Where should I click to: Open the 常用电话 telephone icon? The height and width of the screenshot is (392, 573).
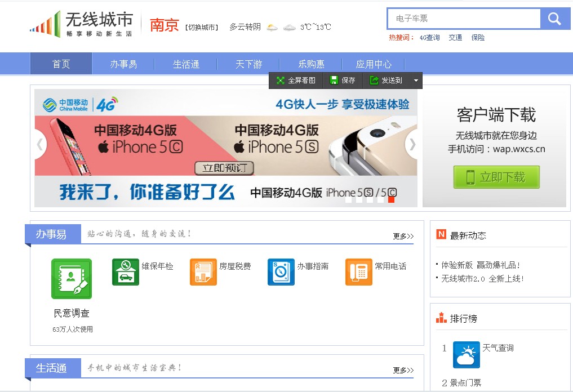tap(359, 272)
